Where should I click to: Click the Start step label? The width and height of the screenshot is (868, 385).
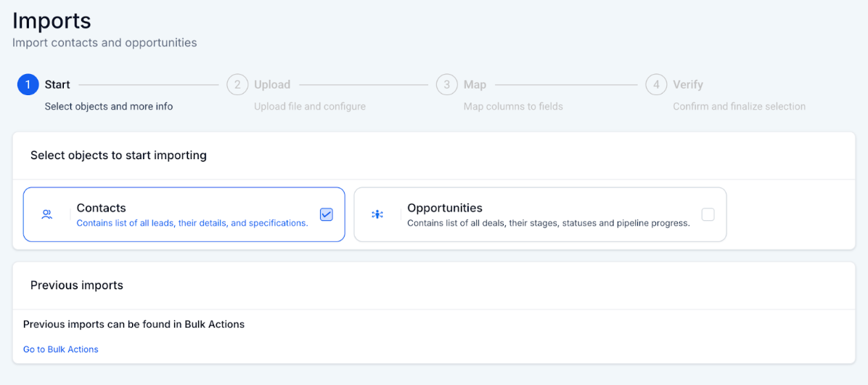tap(57, 85)
